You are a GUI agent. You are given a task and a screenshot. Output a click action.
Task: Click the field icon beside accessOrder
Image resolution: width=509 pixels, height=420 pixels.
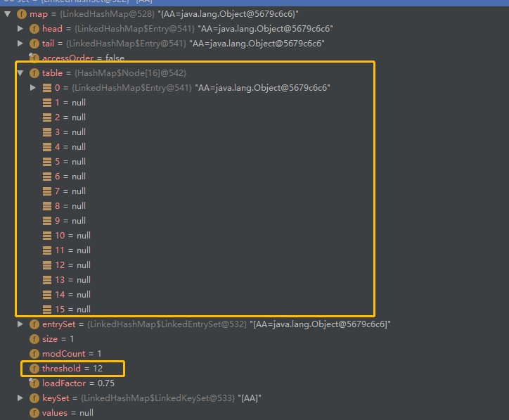pyautogui.click(x=34, y=58)
